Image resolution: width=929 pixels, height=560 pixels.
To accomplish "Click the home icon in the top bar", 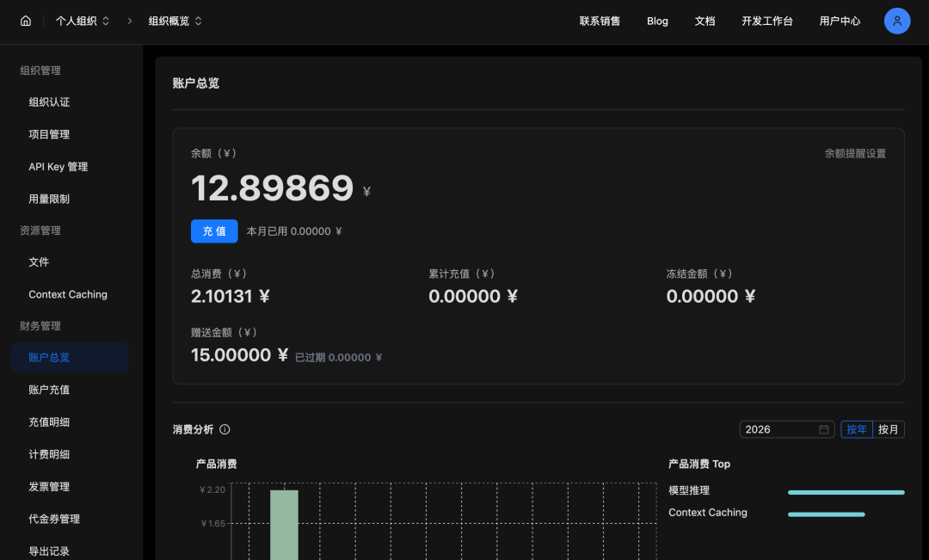I will tap(25, 21).
